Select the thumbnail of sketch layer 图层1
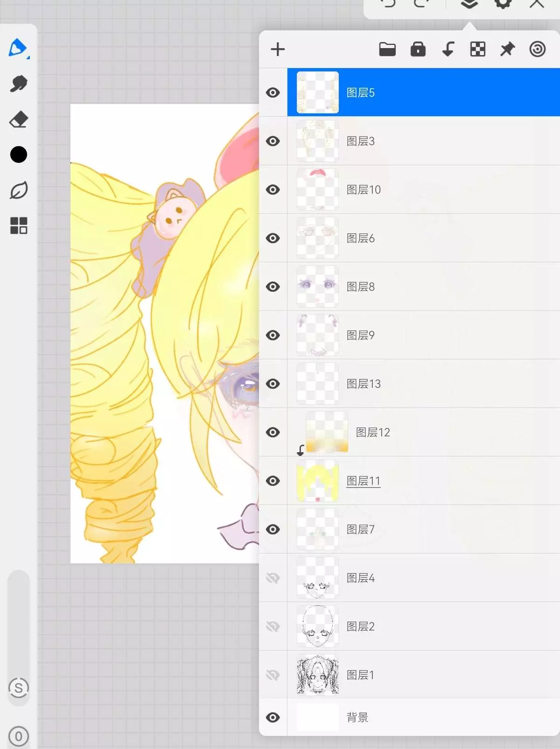The height and width of the screenshot is (749, 560). tap(318, 675)
